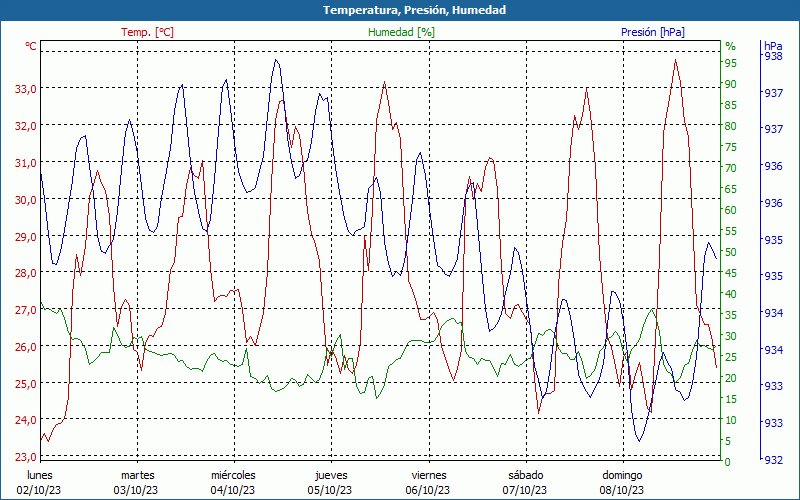The width and height of the screenshot is (800, 500).
Task: Click temperature axis value '26,0'
Action: pyautogui.click(x=26, y=346)
